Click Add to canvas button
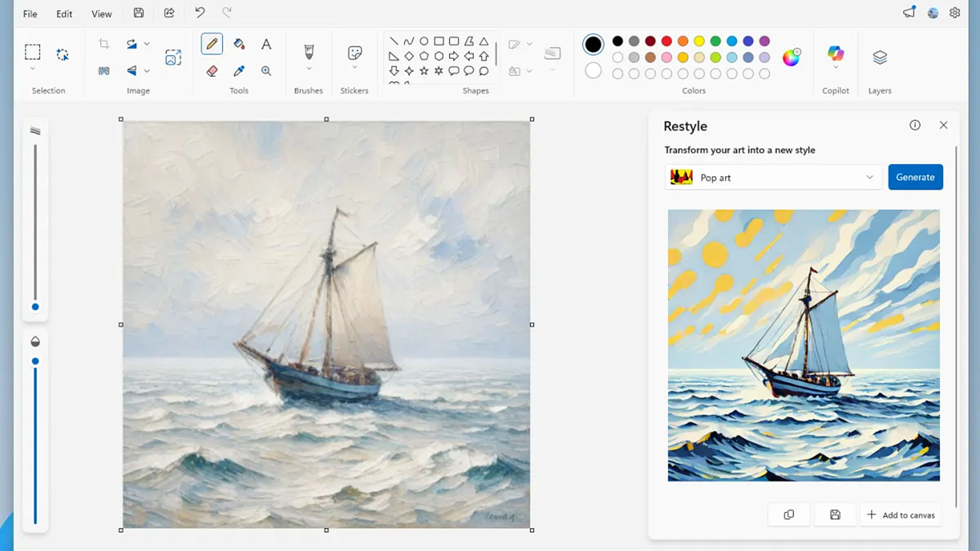 (x=901, y=515)
